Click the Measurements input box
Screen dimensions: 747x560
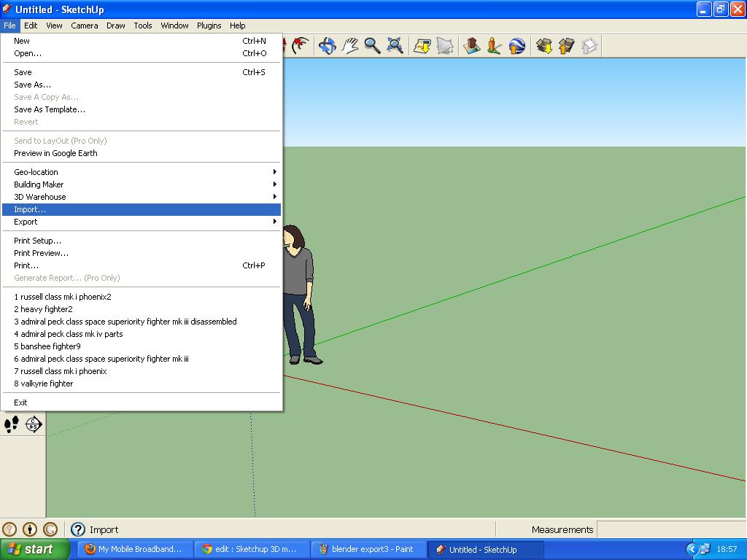tap(671, 529)
